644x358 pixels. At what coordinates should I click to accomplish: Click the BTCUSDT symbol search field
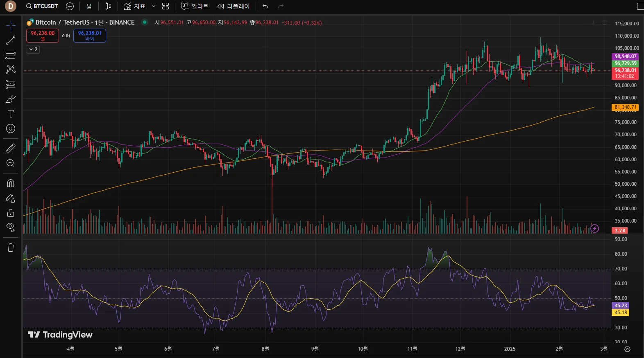42,6
